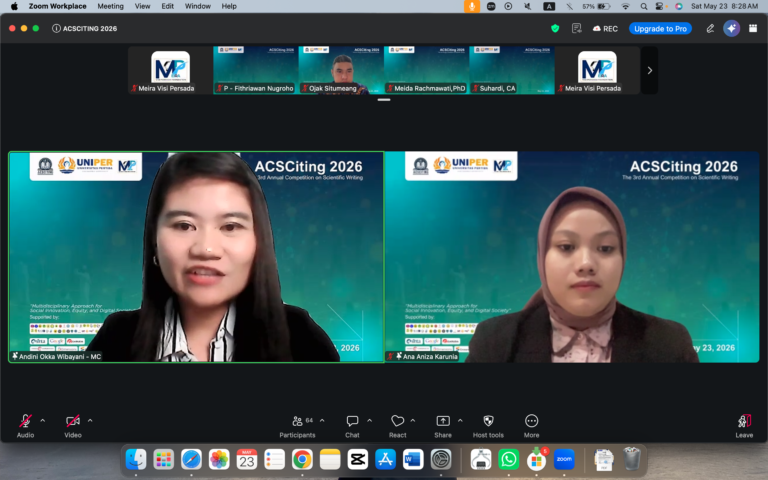The width and height of the screenshot is (768, 480).
Task: Open Host tools shield icon
Action: pyautogui.click(x=488, y=421)
